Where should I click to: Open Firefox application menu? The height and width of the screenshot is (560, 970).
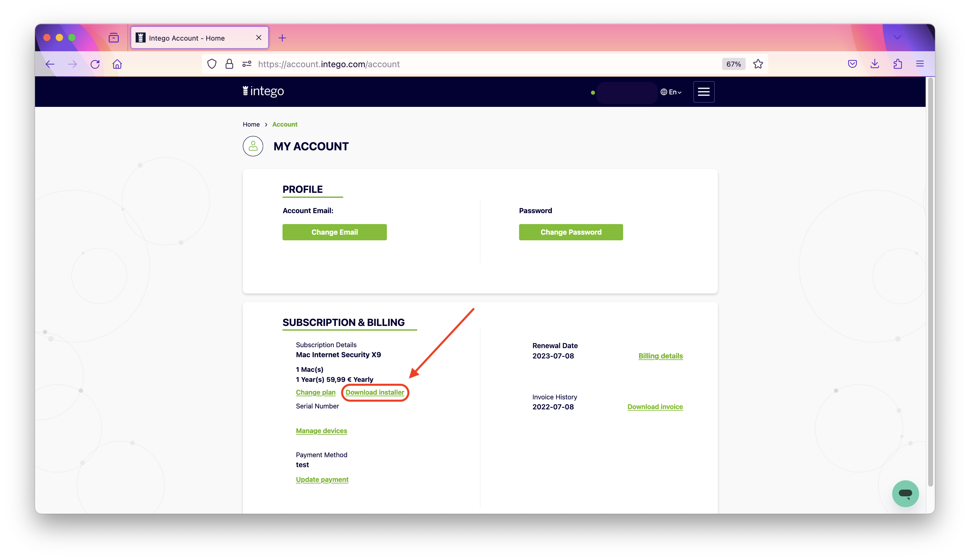click(x=920, y=64)
